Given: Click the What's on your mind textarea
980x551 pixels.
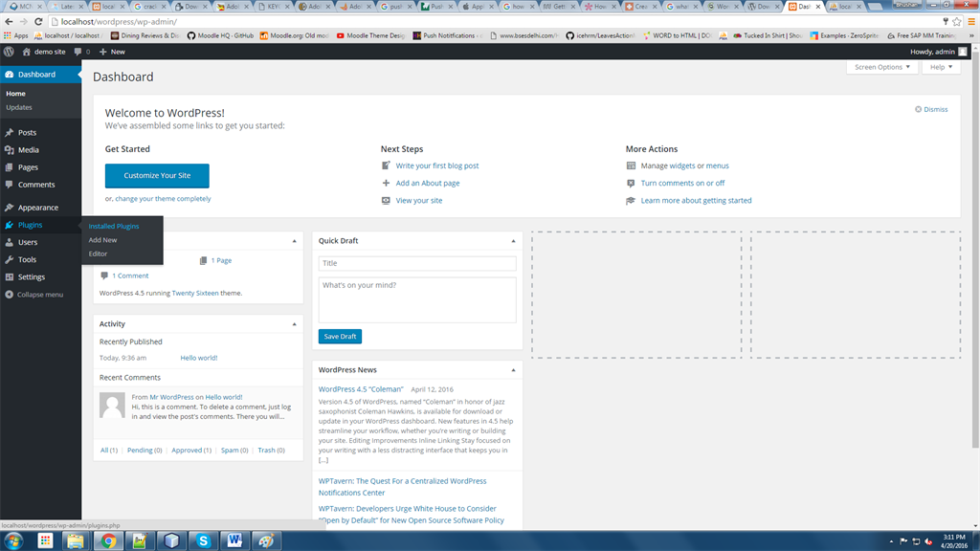Looking at the screenshot, I should click(x=417, y=299).
